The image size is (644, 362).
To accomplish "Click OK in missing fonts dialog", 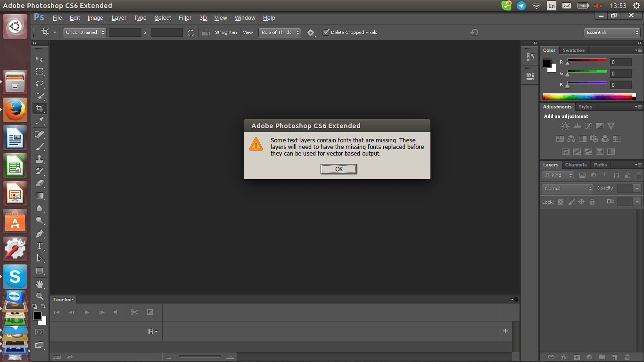I will coord(339,169).
